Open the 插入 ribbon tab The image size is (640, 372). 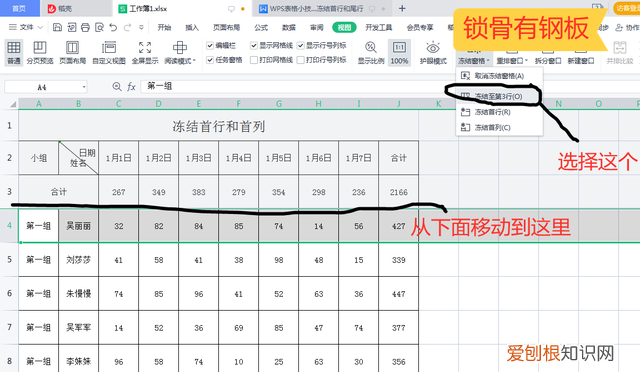tap(192, 27)
